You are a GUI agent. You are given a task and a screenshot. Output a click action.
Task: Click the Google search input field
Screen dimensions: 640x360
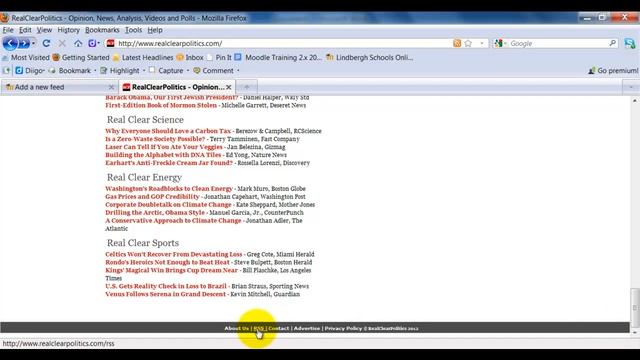coord(557,43)
